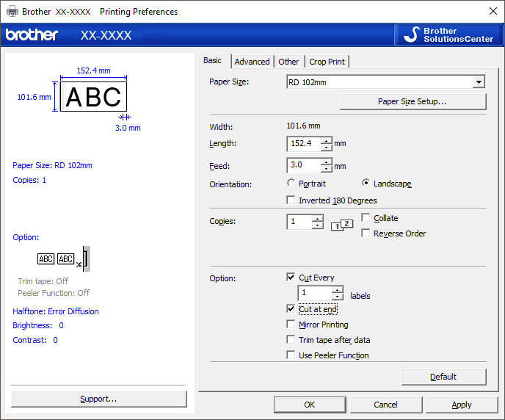Click the Support button
The image size is (505, 420).
(99, 399)
